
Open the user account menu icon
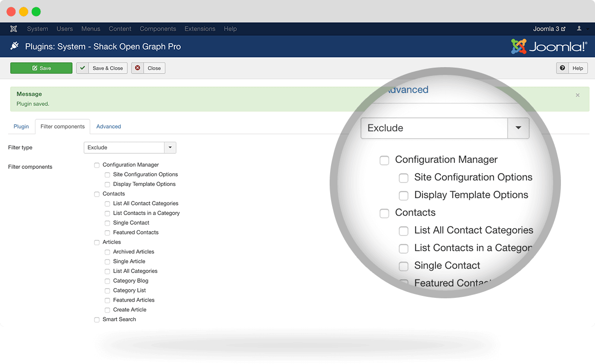[x=579, y=29]
